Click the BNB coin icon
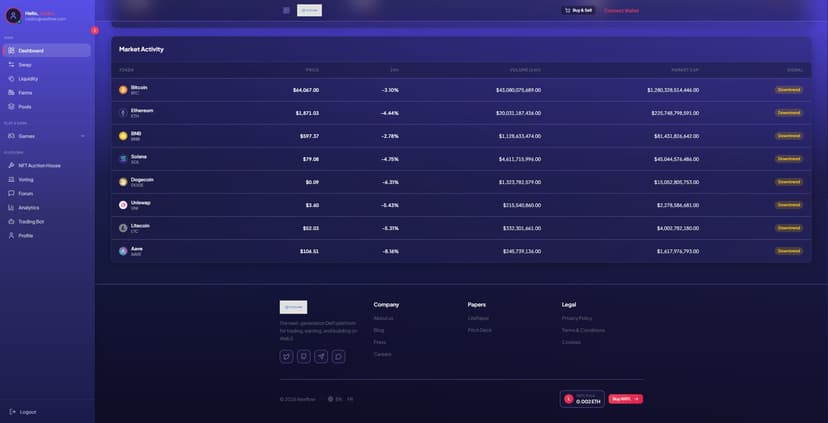 pos(123,136)
